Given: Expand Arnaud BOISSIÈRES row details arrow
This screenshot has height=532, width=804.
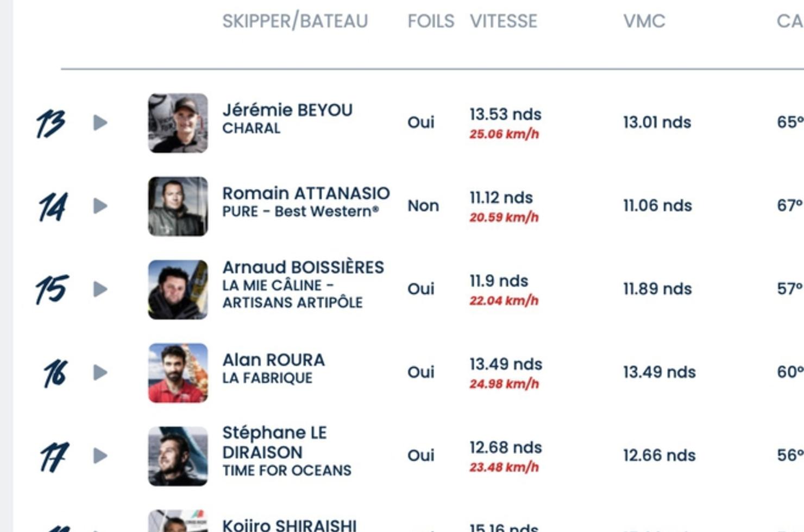Looking at the screenshot, I should pyautogui.click(x=100, y=289).
